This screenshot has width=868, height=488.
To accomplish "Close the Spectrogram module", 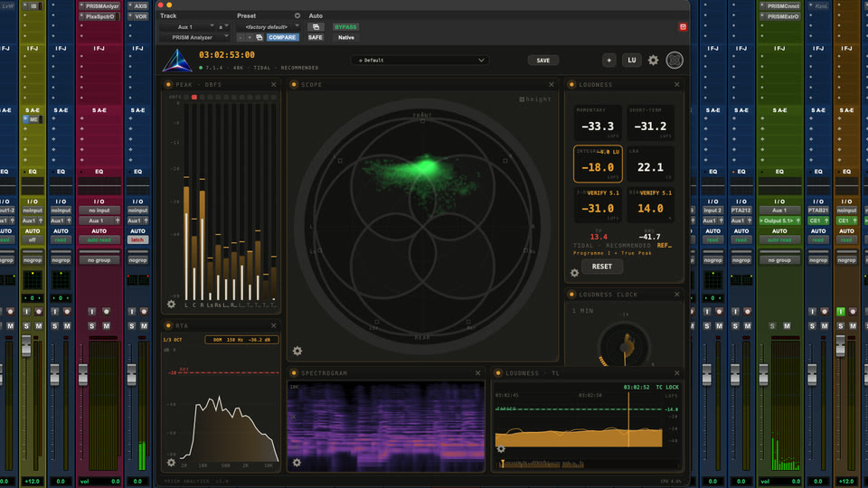I will pos(478,373).
